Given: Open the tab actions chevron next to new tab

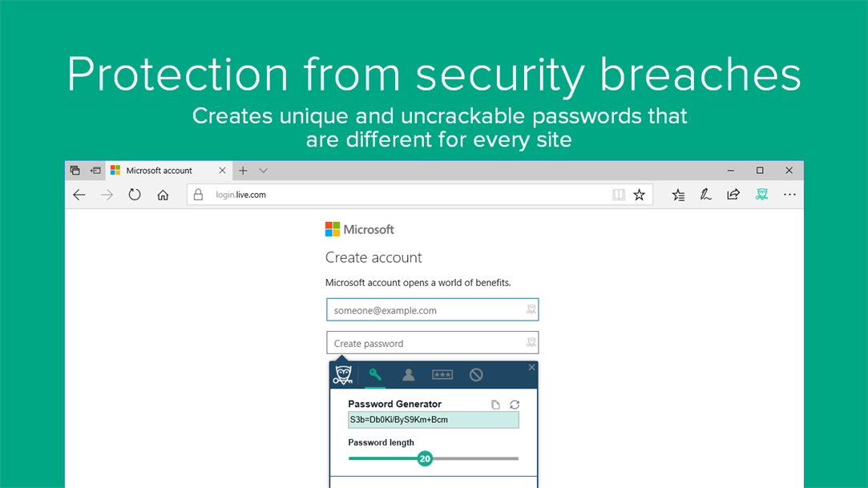Looking at the screenshot, I should [x=264, y=170].
